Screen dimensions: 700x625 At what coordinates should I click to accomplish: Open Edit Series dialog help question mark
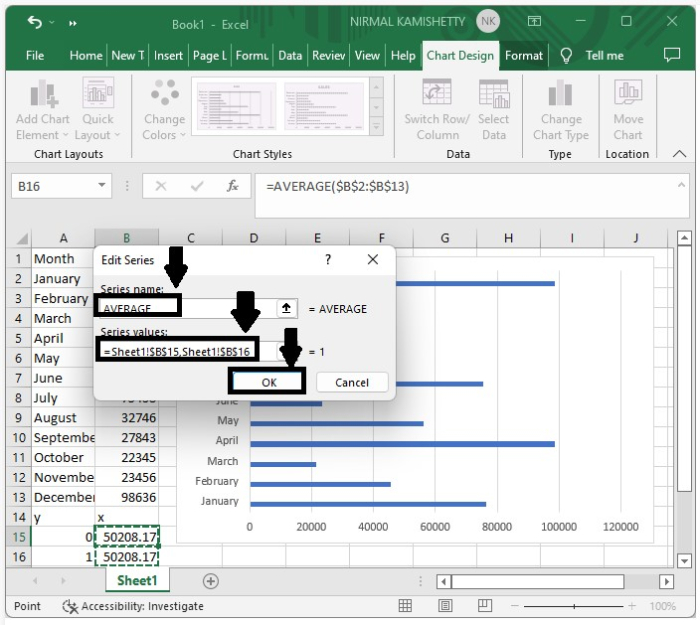[328, 259]
